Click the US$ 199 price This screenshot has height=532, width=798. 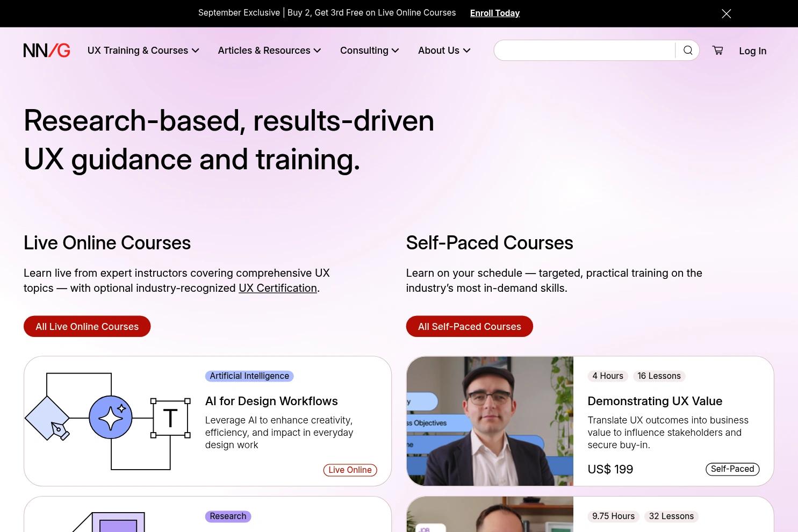point(610,469)
